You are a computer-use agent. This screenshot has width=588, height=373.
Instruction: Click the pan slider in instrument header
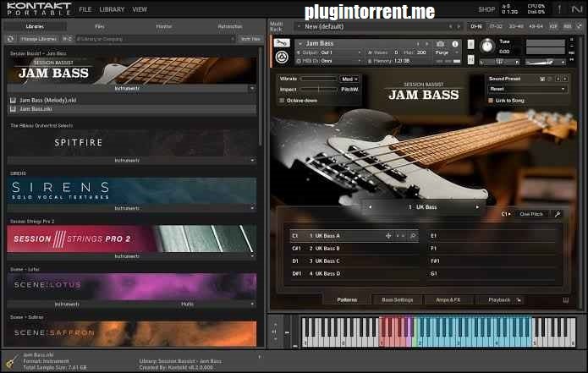click(499, 62)
